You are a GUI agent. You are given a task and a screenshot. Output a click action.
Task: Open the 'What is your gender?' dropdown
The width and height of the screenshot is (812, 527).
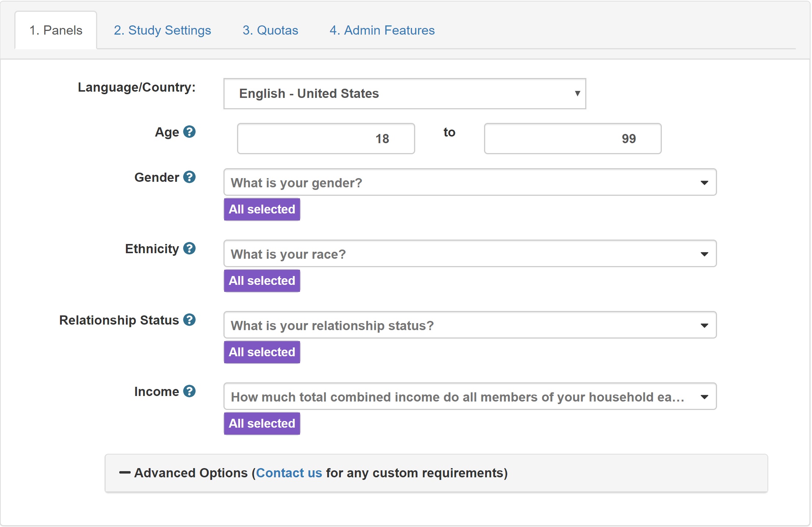tap(470, 182)
